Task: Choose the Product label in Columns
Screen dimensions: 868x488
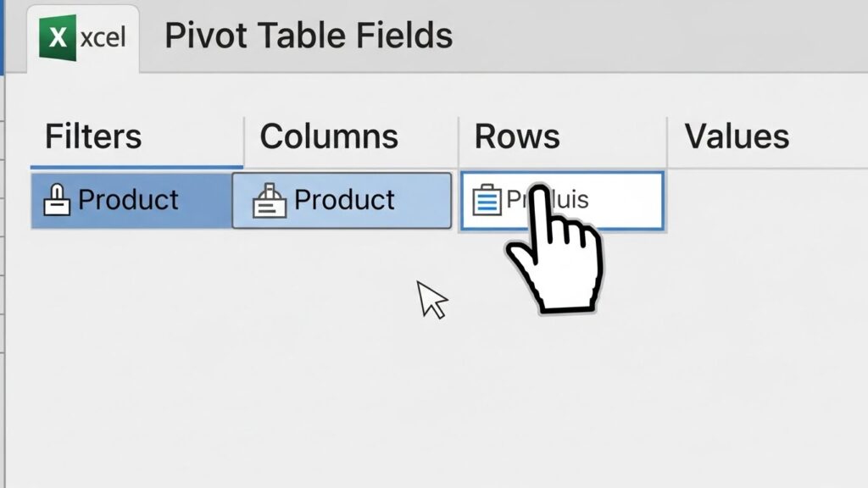Action: 344,200
